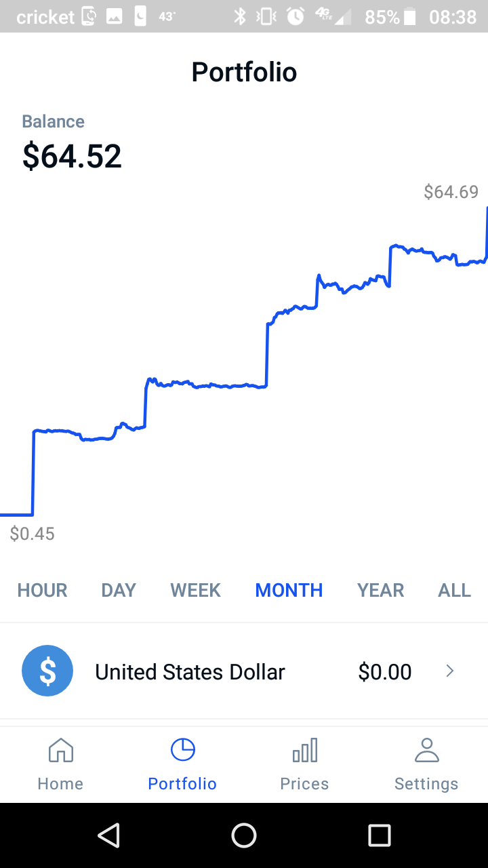
Task: Open Prices via bar chart icon
Action: pos(304,751)
